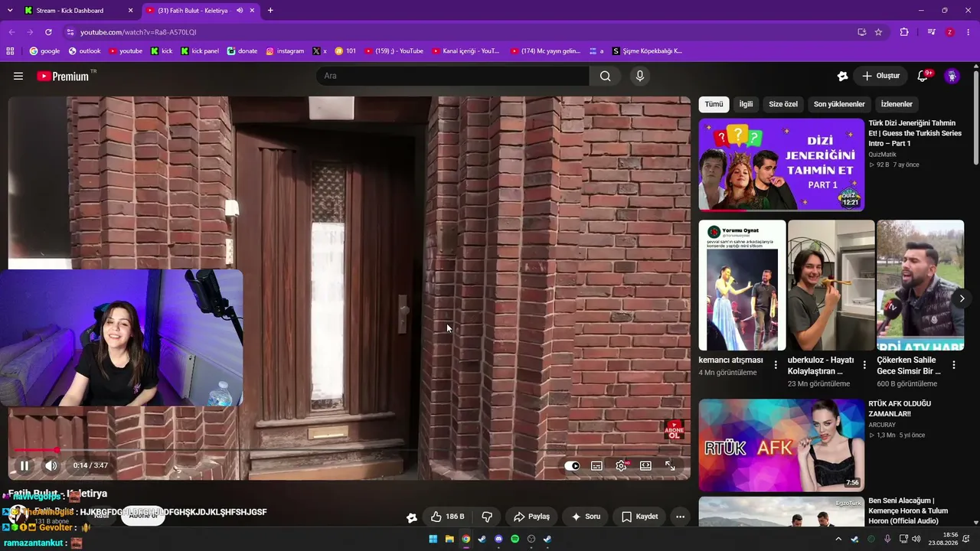Screen dimensions: 980x551
Task: Open the browser media controls icon
Action: pyautogui.click(x=931, y=32)
